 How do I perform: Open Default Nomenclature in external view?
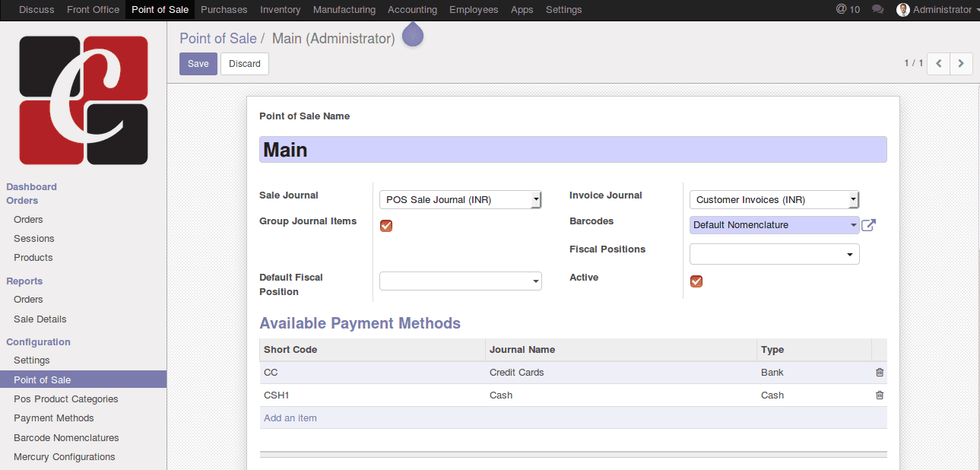[x=867, y=225]
